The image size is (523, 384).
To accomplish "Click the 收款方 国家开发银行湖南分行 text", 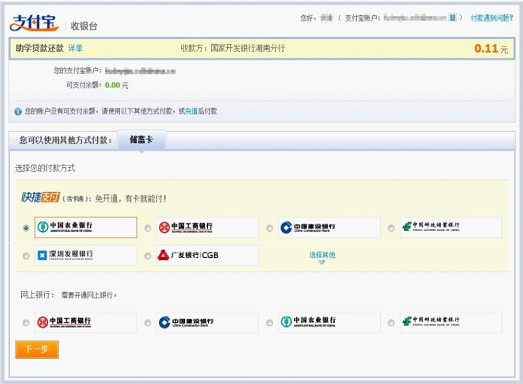I will click(x=233, y=48).
